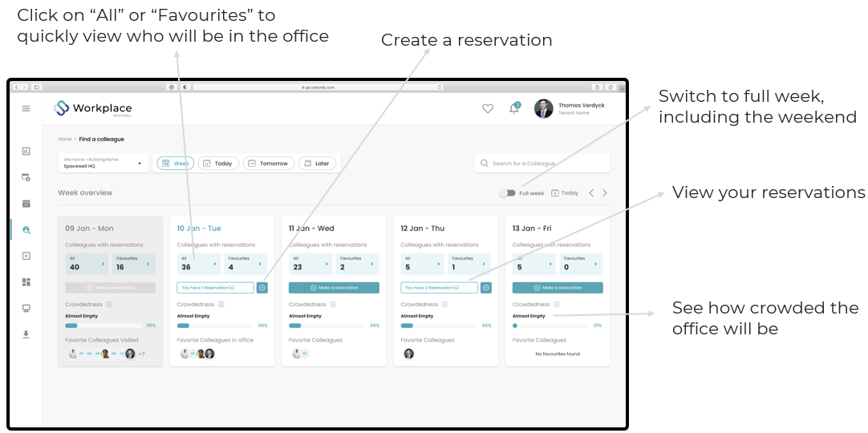Select the Tomorrow filter chip
This screenshot has width=868, height=433.
point(269,163)
